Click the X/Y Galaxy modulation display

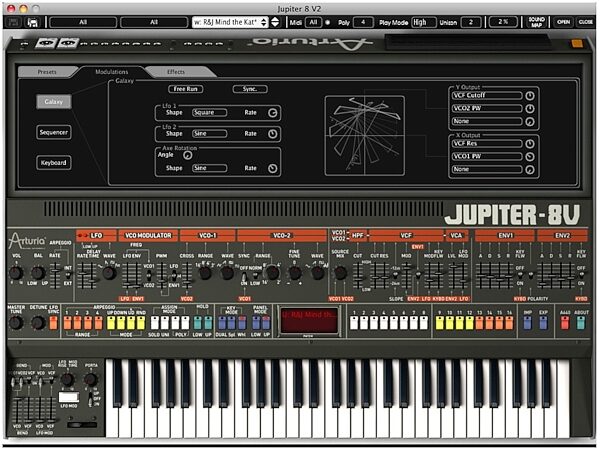[x=365, y=136]
